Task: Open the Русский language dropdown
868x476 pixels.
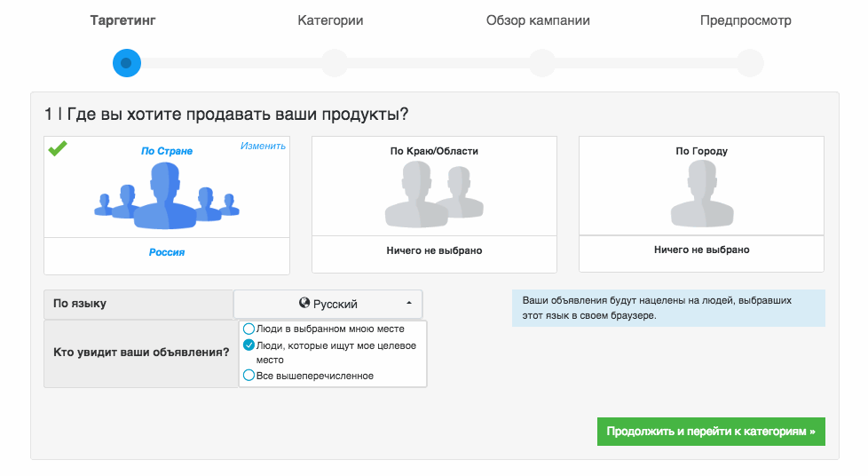Action: [327, 304]
